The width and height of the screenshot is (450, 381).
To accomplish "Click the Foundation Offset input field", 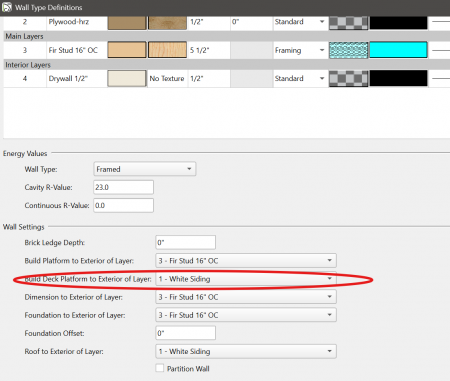I will click(x=185, y=333).
